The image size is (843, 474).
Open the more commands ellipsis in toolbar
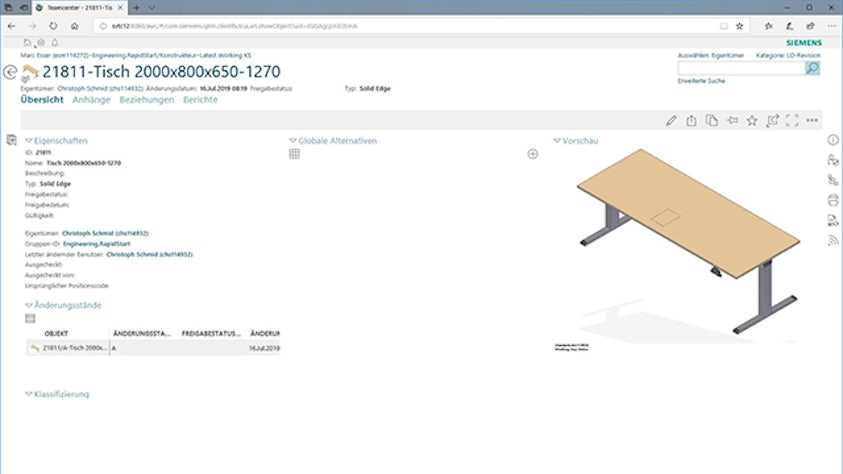pyautogui.click(x=812, y=120)
